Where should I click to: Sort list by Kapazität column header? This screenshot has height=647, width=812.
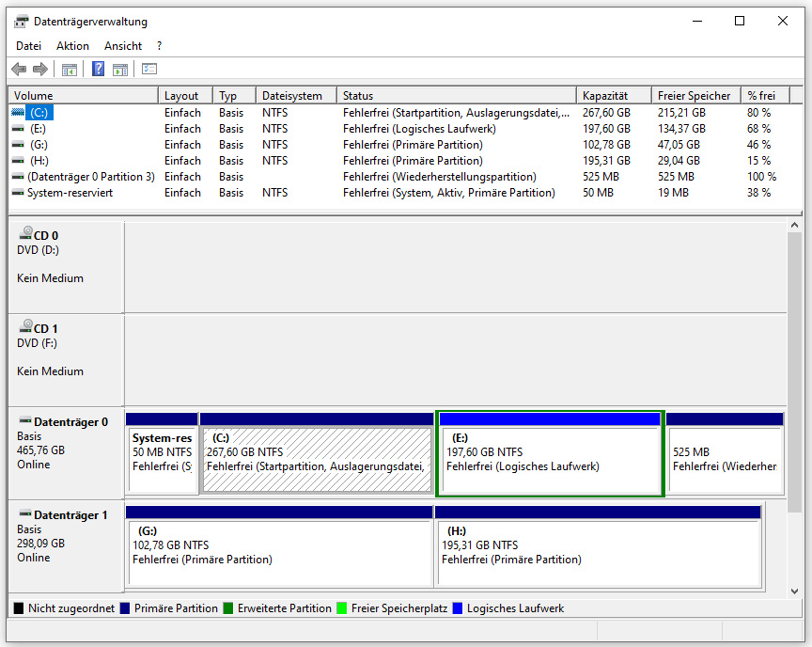tap(613, 96)
